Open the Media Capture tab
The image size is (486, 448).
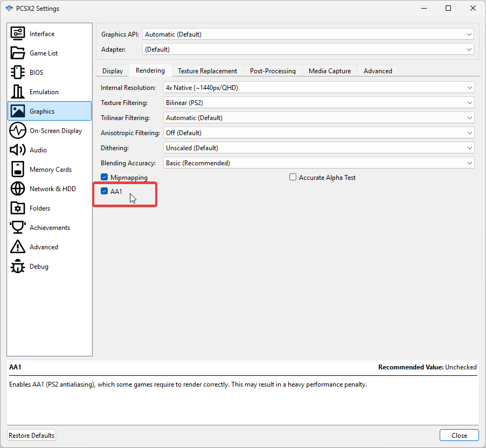(330, 71)
